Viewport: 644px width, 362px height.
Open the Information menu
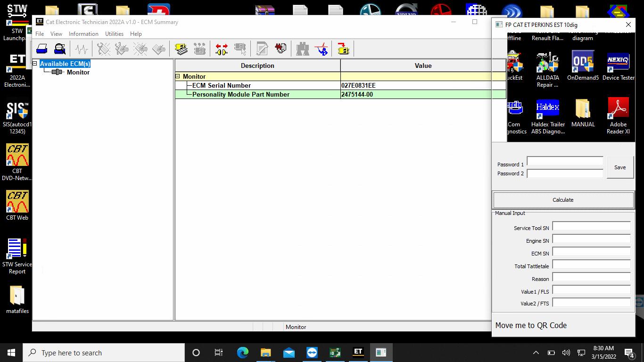click(x=83, y=34)
